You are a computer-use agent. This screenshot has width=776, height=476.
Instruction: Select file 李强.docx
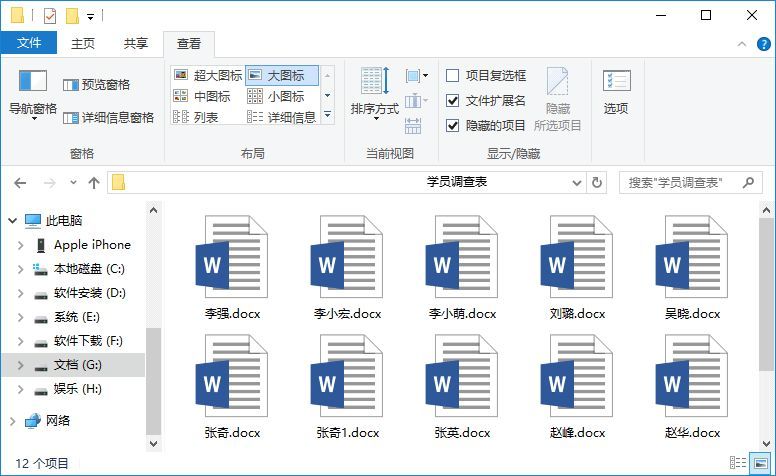click(x=232, y=267)
